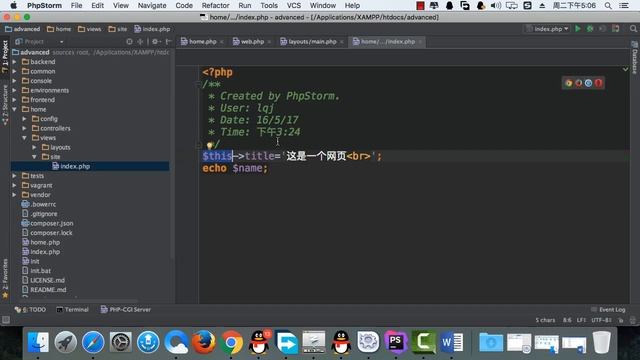The height and width of the screenshot is (360, 640).
Task: Click the gray run-with-coverage icon
Action: coord(602,29)
